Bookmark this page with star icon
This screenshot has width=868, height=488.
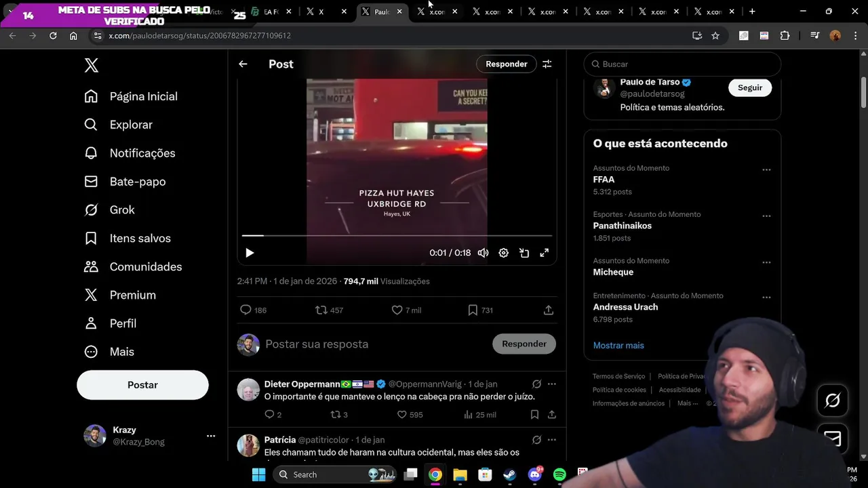coord(715,35)
